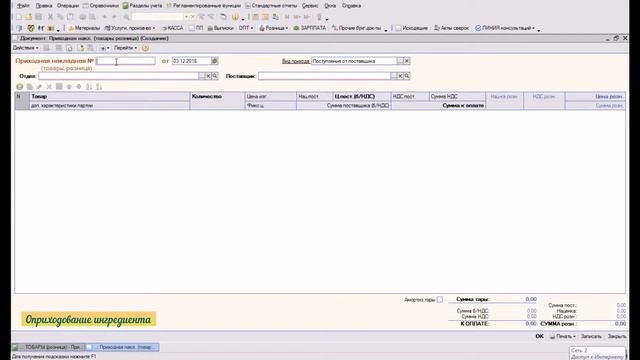Click Прочие бухг. док-ты button

click(356, 28)
